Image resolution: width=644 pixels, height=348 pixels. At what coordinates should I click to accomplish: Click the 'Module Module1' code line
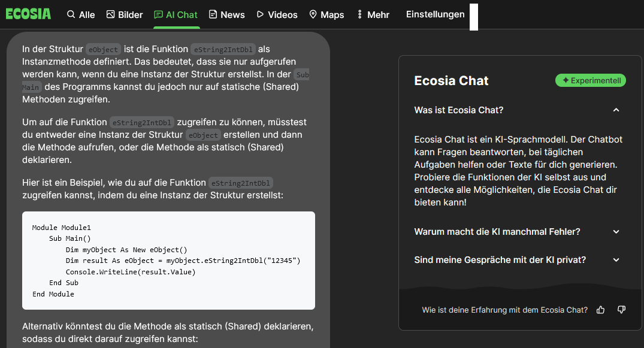[62, 228]
